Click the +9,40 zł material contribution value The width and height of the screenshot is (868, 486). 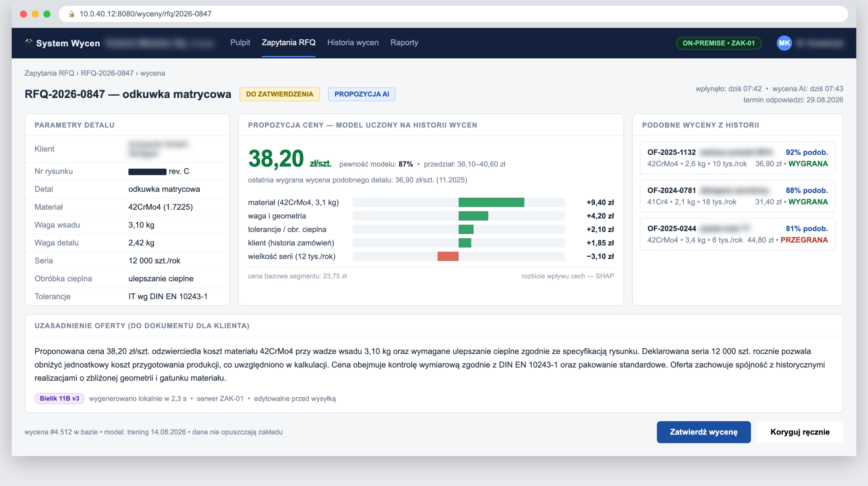pyautogui.click(x=600, y=202)
